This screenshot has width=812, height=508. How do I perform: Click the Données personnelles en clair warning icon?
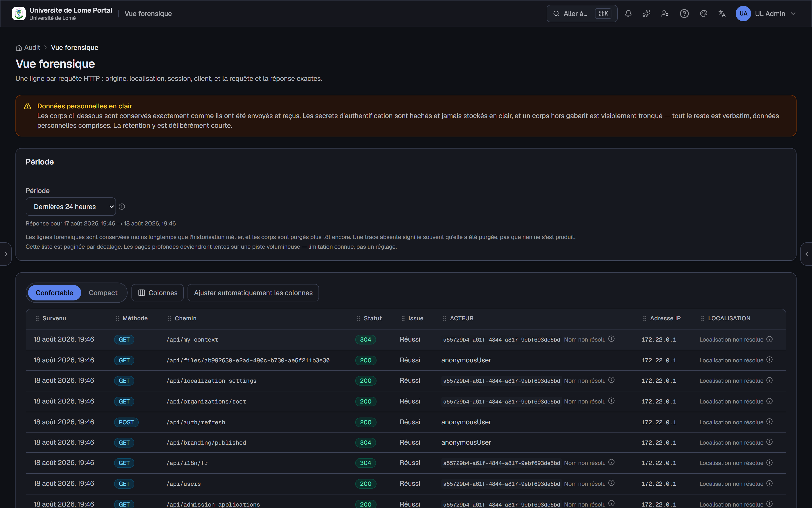tap(28, 106)
